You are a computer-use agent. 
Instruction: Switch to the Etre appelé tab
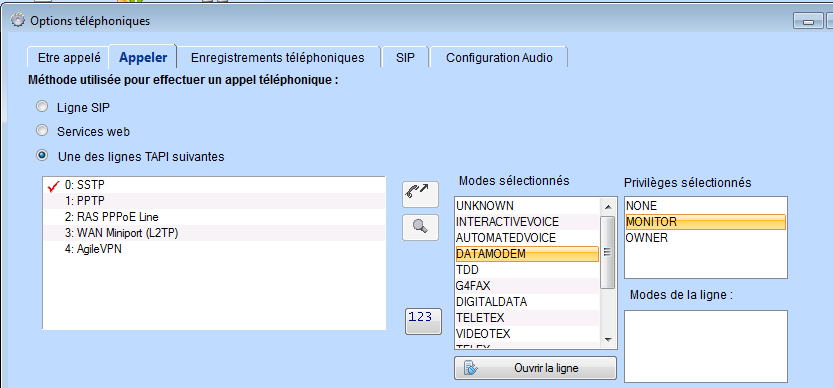pyautogui.click(x=69, y=57)
